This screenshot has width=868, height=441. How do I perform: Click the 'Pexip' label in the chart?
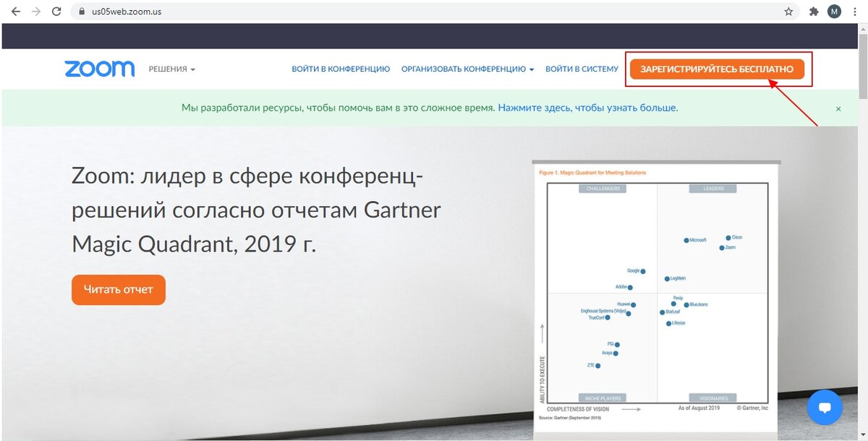[678, 298]
